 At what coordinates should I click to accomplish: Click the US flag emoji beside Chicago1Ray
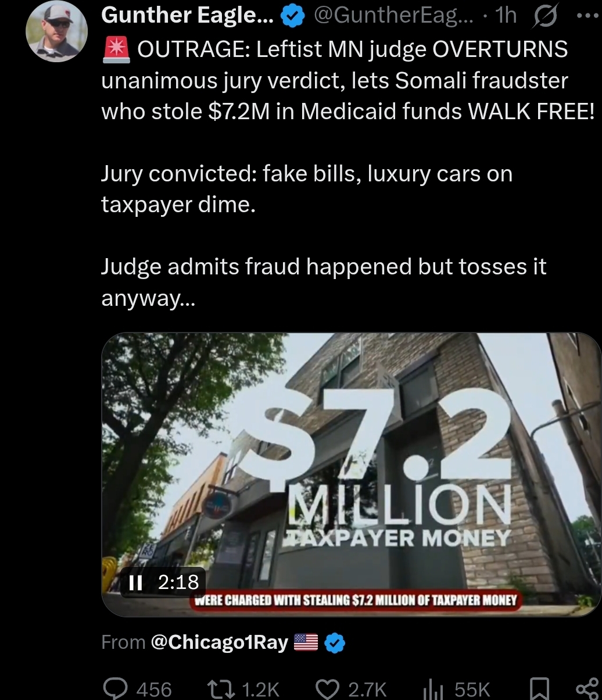tap(306, 642)
